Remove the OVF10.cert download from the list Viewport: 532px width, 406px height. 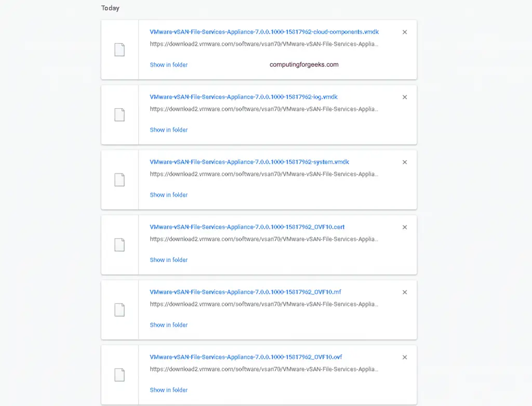pyautogui.click(x=405, y=227)
